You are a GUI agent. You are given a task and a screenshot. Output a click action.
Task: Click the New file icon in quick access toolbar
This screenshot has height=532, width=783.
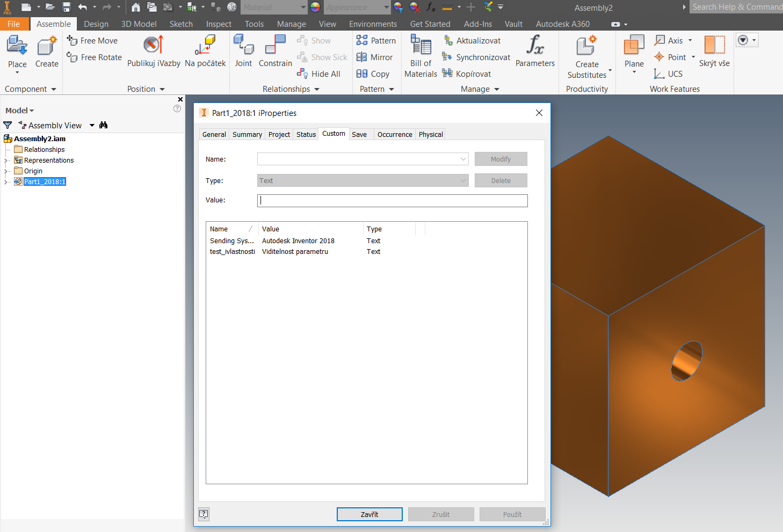click(x=26, y=7)
